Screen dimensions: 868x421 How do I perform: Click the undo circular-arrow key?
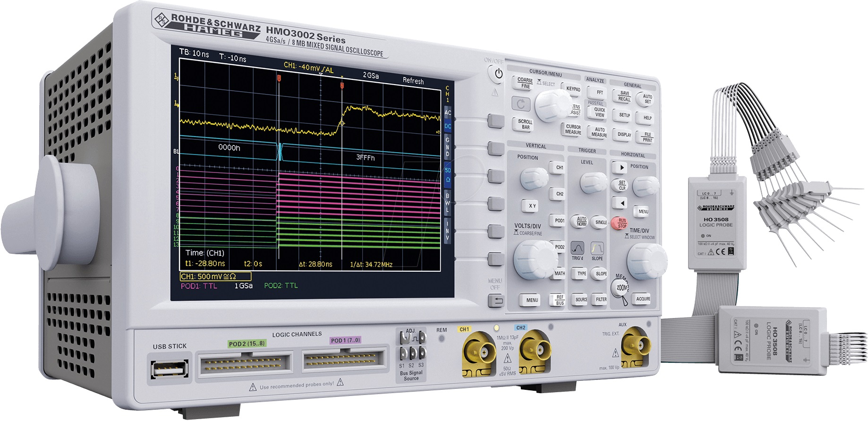pos(521,104)
